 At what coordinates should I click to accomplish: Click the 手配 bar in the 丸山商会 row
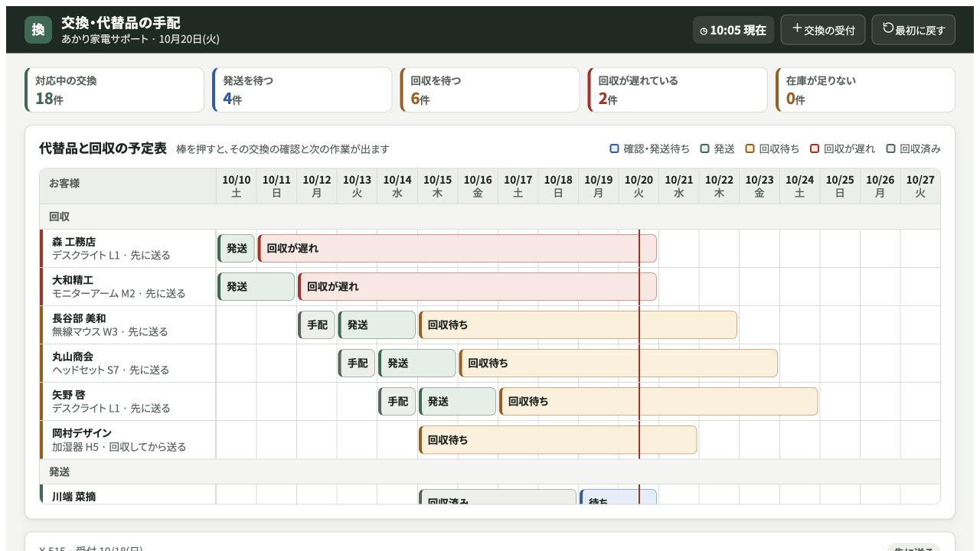[x=357, y=364]
